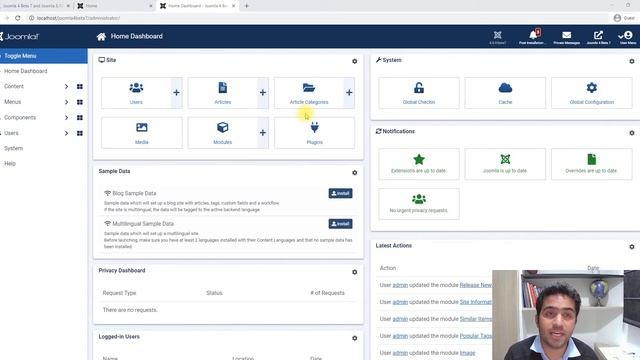Expand the Components sidebar chevron
The height and width of the screenshot is (360, 640).
point(66,118)
